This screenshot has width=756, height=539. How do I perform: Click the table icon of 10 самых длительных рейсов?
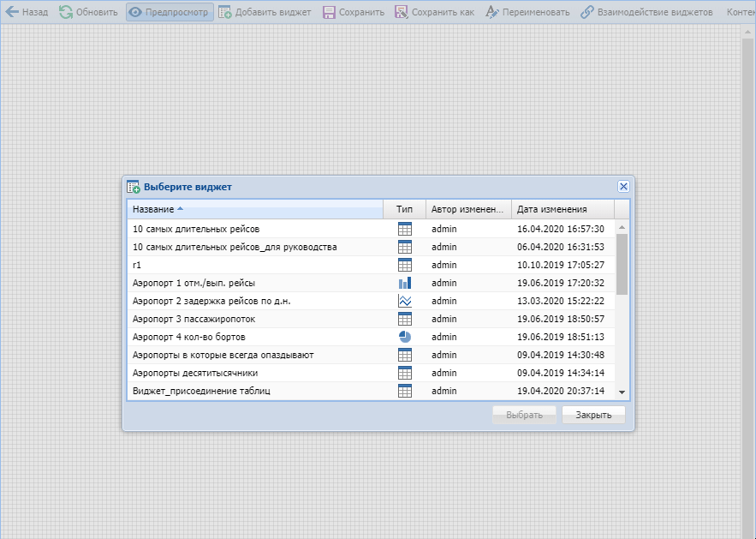click(404, 229)
